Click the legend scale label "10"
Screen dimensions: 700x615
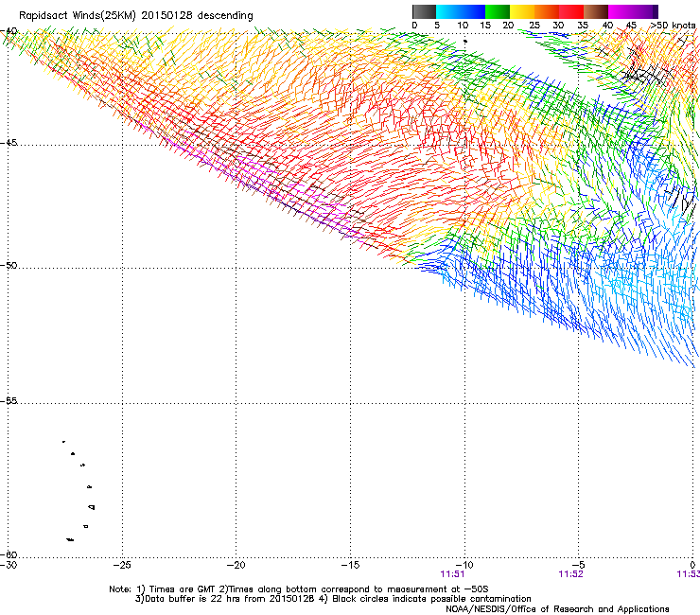click(x=463, y=26)
